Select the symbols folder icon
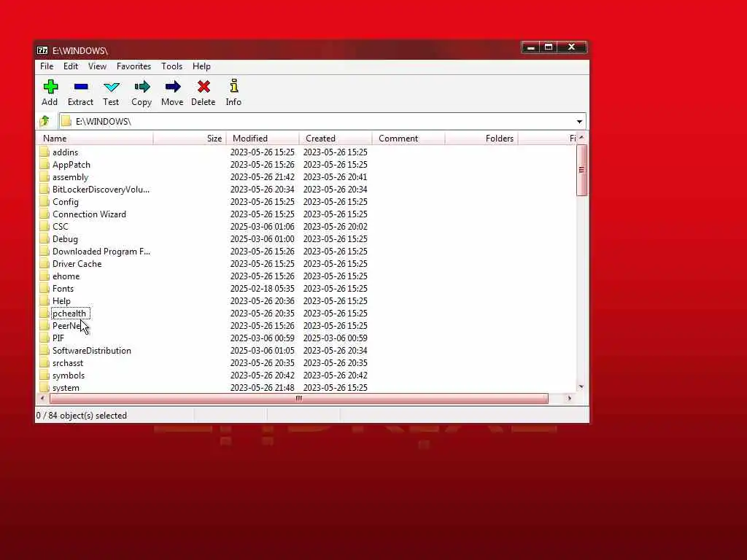 tap(44, 375)
